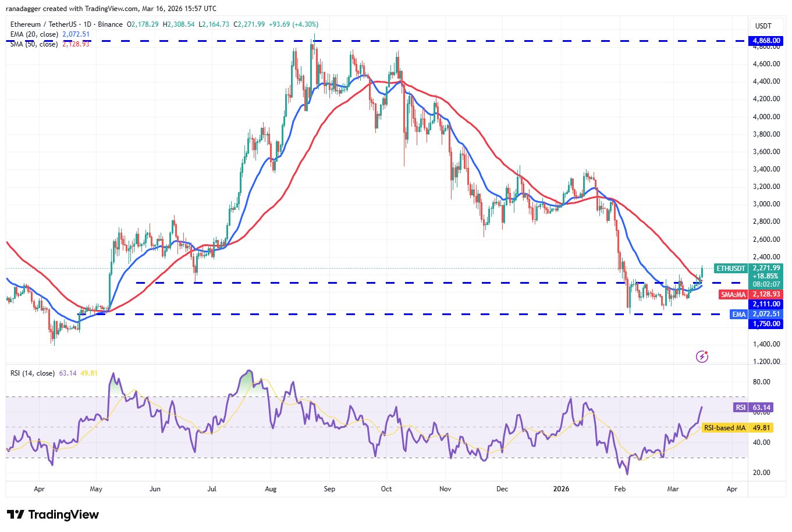Click the TradingView logo at bottom left
The height and width of the screenshot is (532, 792).
(x=53, y=515)
